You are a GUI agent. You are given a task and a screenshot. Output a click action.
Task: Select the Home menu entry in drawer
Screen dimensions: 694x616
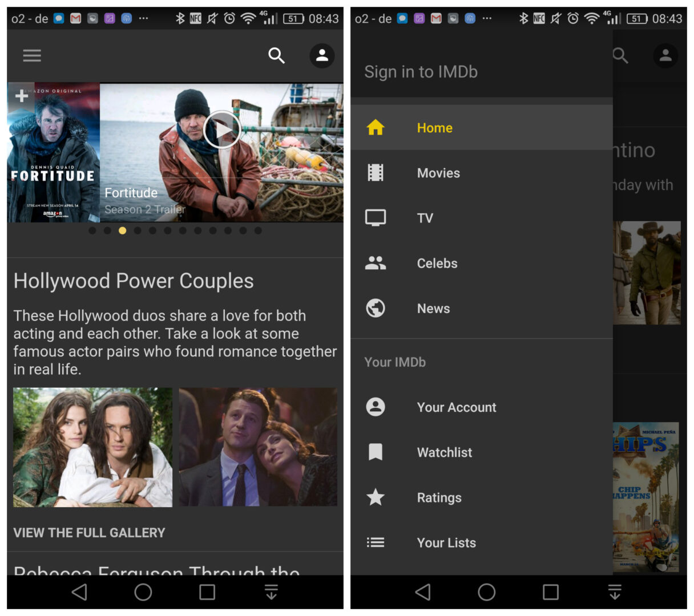tap(435, 128)
